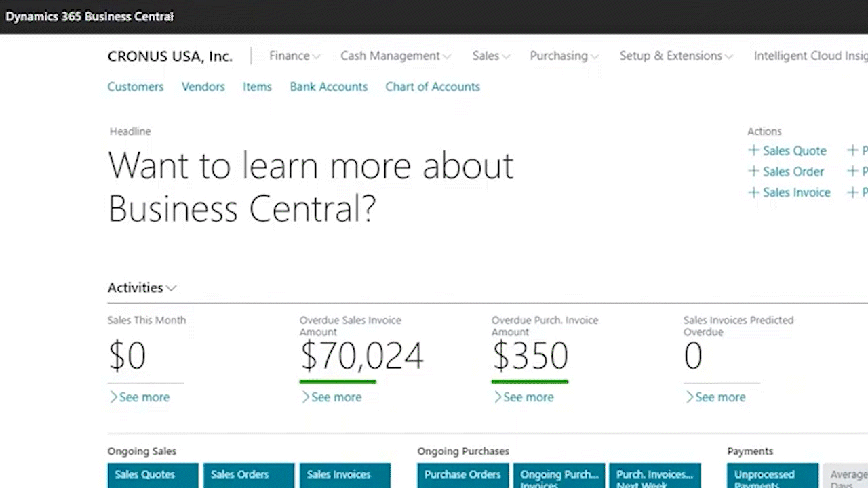The image size is (868, 488).
Task: Open the Sales Orders tile
Action: [x=249, y=475]
